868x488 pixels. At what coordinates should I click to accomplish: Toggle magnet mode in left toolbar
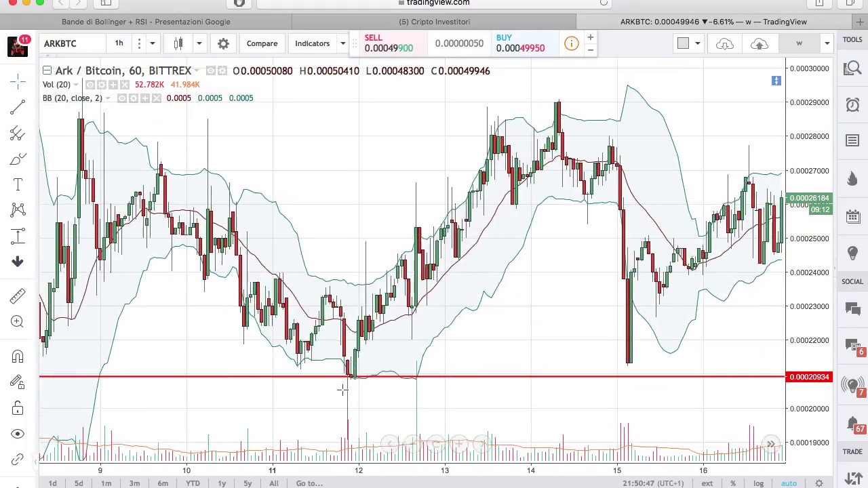[x=18, y=357]
